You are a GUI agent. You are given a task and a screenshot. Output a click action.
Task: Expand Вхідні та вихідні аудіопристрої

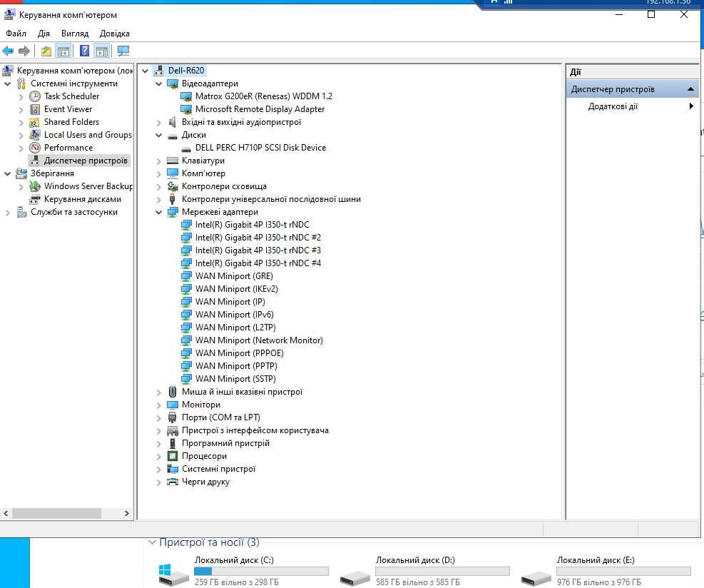coord(158,122)
